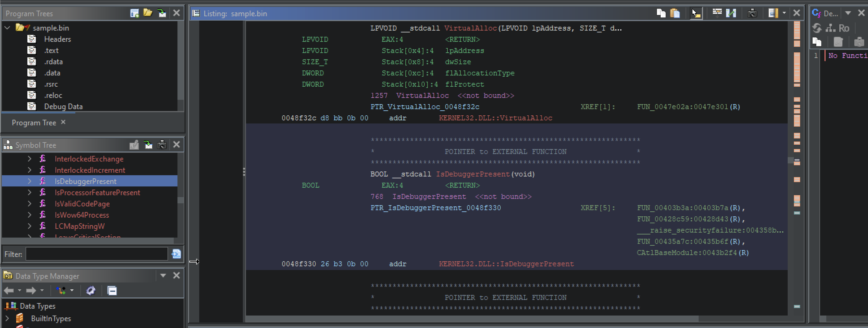Open Symbol Tree filter options icon
Viewport: 868px width, 328px height.
(x=176, y=254)
